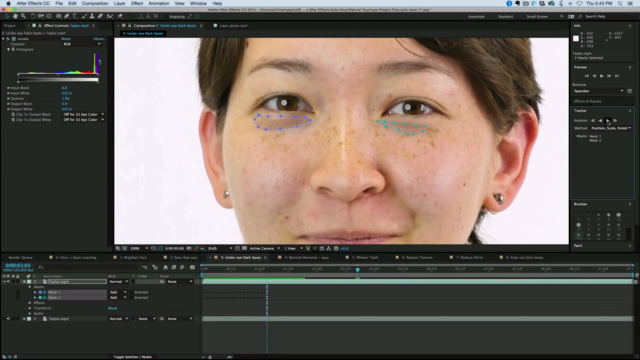Click the timeline layer search field
Screen dimensions: 640x360
pos(88,267)
